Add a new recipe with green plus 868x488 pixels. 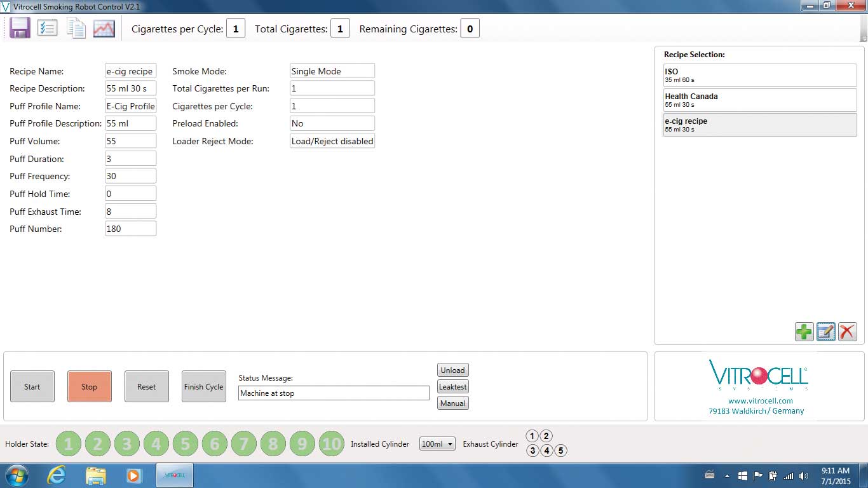point(804,332)
